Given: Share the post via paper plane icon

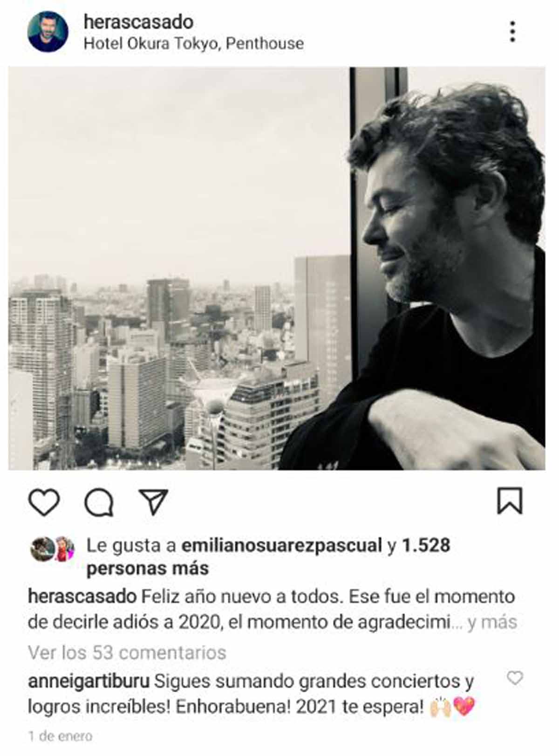Looking at the screenshot, I should click(x=153, y=502).
